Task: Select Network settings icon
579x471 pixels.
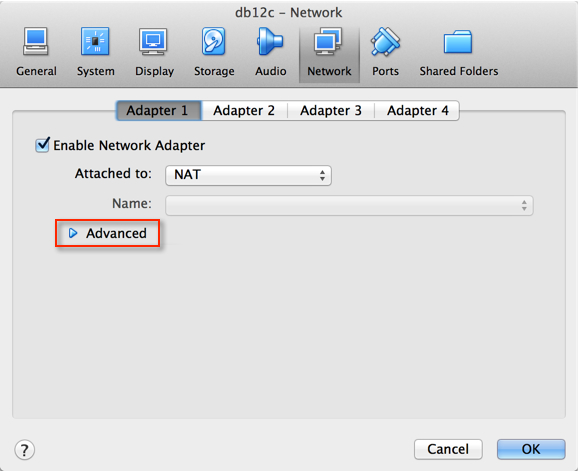Action: tap(328, 41)
